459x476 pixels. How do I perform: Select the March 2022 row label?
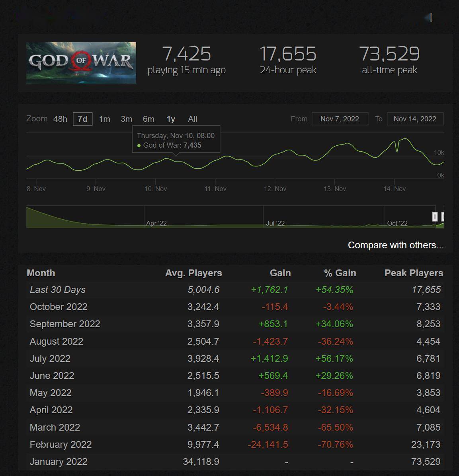55,427
